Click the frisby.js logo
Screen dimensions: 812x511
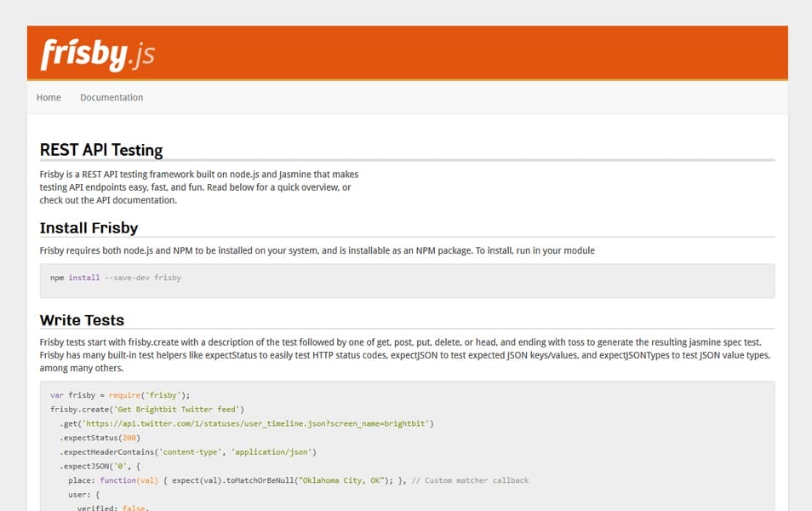coord(97,53)
